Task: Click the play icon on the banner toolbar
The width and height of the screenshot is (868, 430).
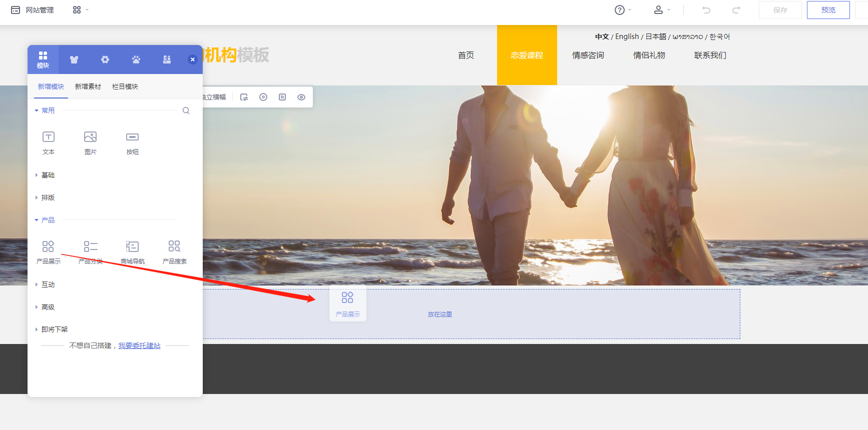Action: pyautogui.click(x=263, y=97)
